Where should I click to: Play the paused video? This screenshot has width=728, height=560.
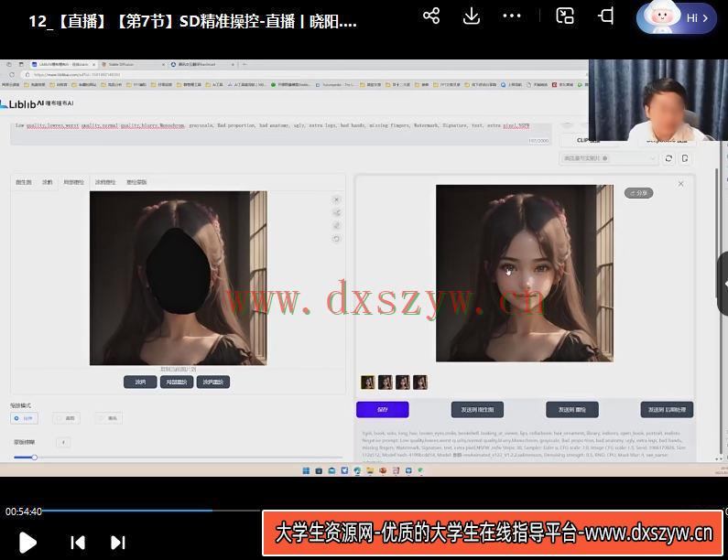[27, 543]
